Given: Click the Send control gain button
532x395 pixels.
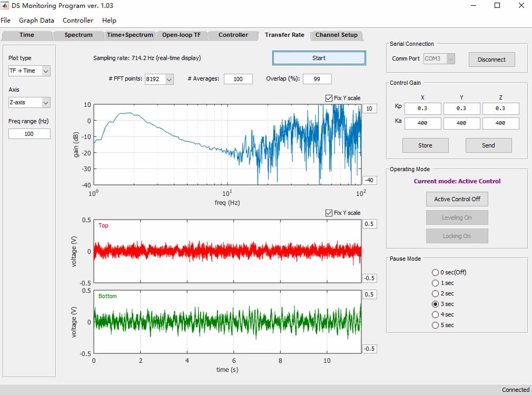Looking at the screenshot, I should click(x=489, y=145).
